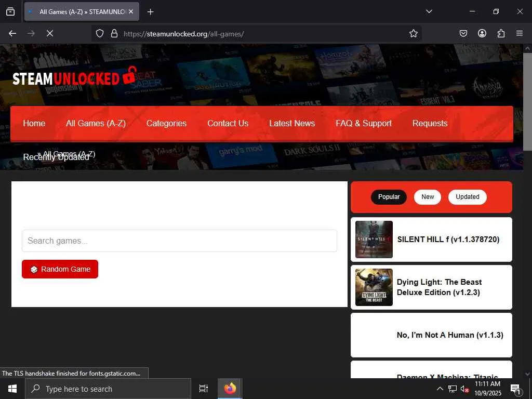This screenshot has width=532, height=399.
Task: Click the Search games input field
Action: click(x=179, y=241)
